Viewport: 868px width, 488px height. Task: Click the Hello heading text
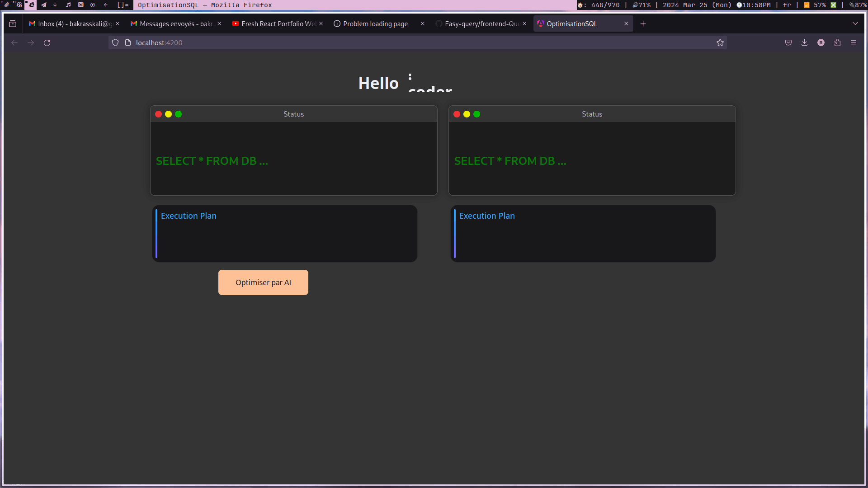click(x=378, y=83)
